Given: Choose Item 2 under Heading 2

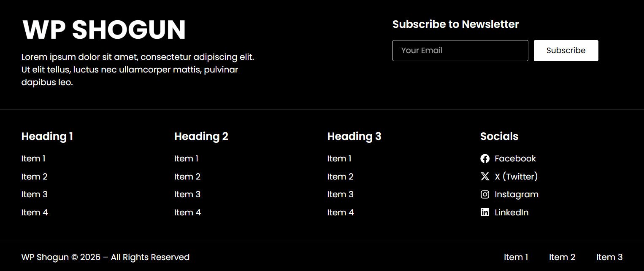Looking at the screenshot, I should click(x=187, y=177).
